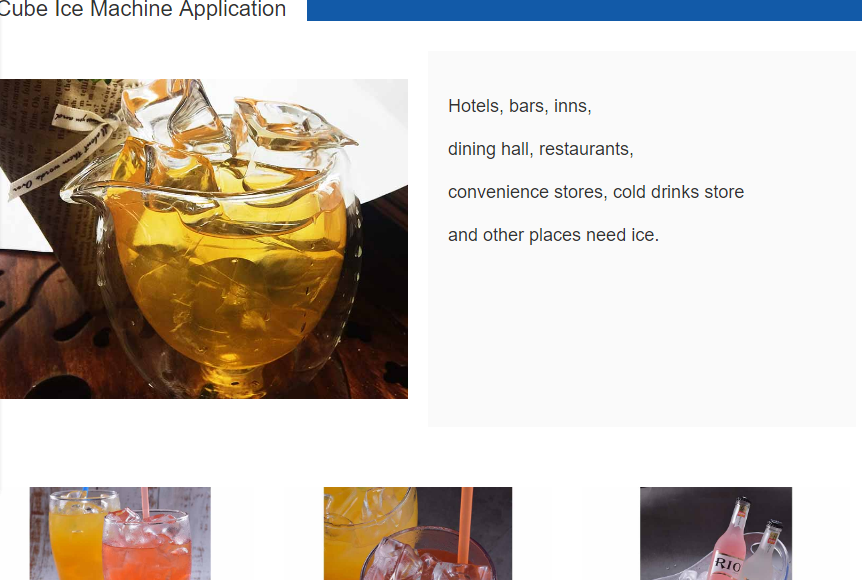The image size is (862, 580).
Task: Click the text 'Hotels, bars, inns,'
Action: click(520, 106)
